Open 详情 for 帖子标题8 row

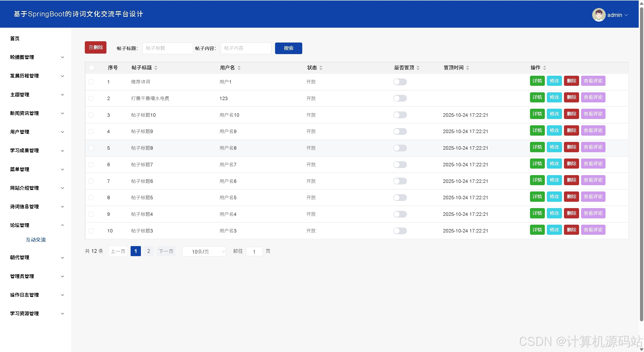coord(537,147)
